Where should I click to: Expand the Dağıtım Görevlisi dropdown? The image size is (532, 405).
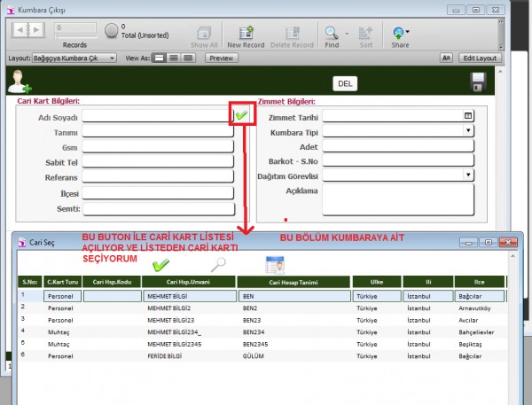(468, 175)
